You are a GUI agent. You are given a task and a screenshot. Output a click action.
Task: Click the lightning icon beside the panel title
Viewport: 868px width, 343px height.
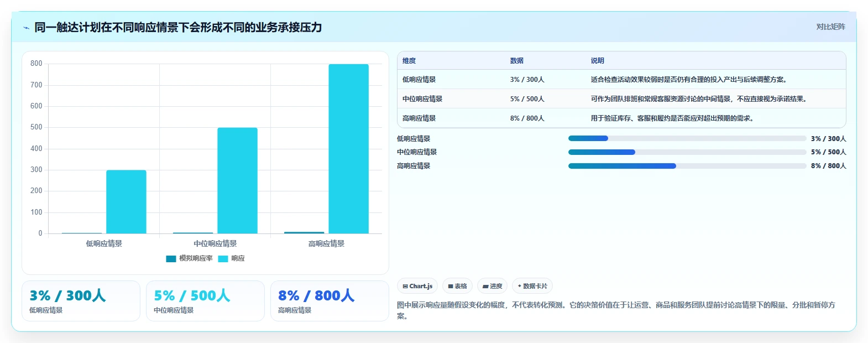click(26, 28)
